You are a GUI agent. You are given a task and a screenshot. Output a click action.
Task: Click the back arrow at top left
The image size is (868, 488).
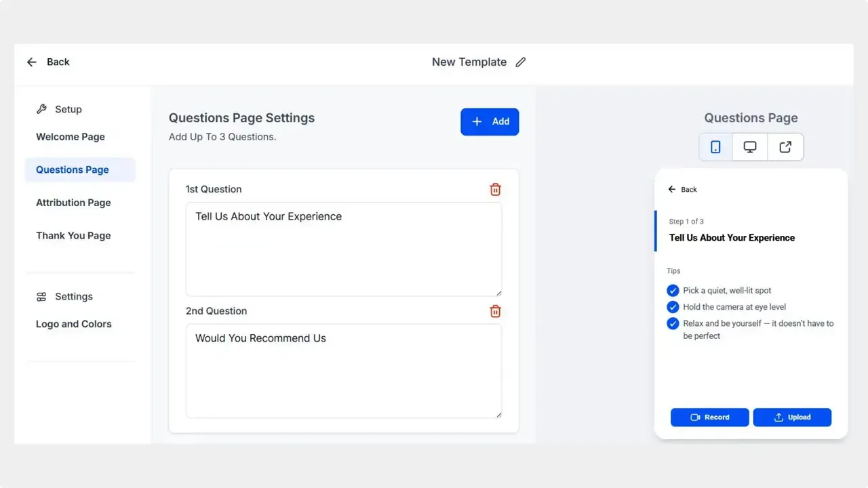click(31, 62)
